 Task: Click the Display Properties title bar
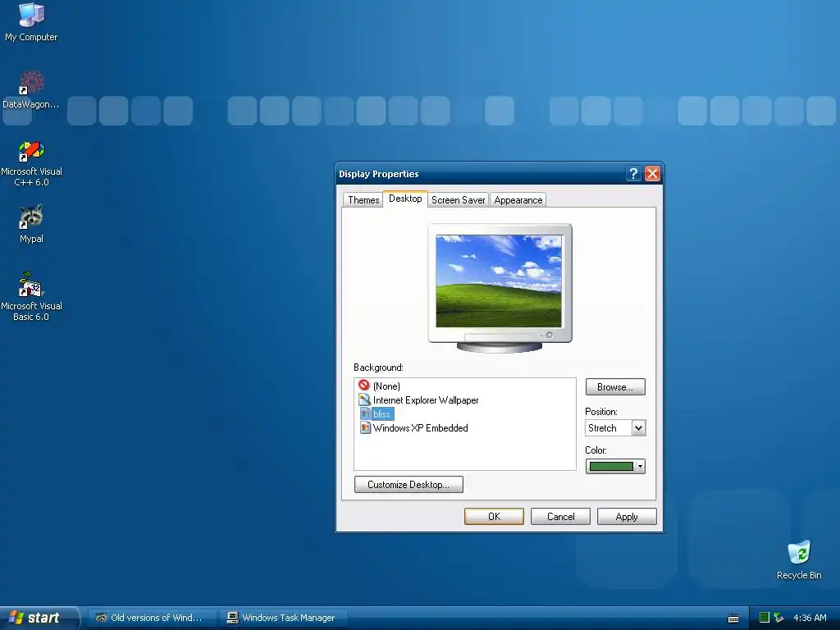tap(479, 174)
